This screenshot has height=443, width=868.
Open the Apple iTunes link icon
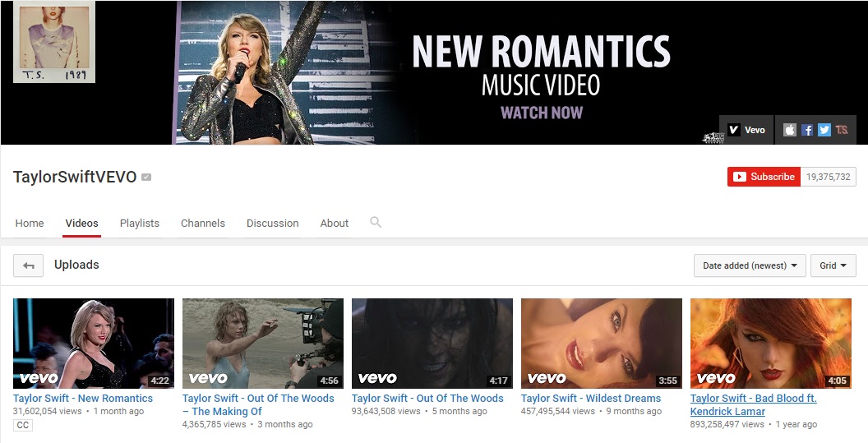(789, 130)
